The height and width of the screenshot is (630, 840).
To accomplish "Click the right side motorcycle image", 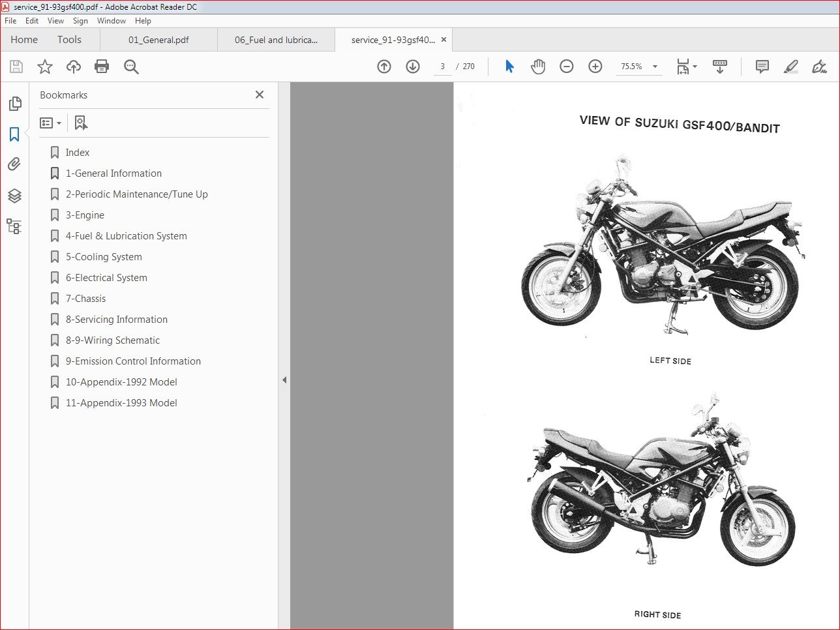I will point(663,479).
